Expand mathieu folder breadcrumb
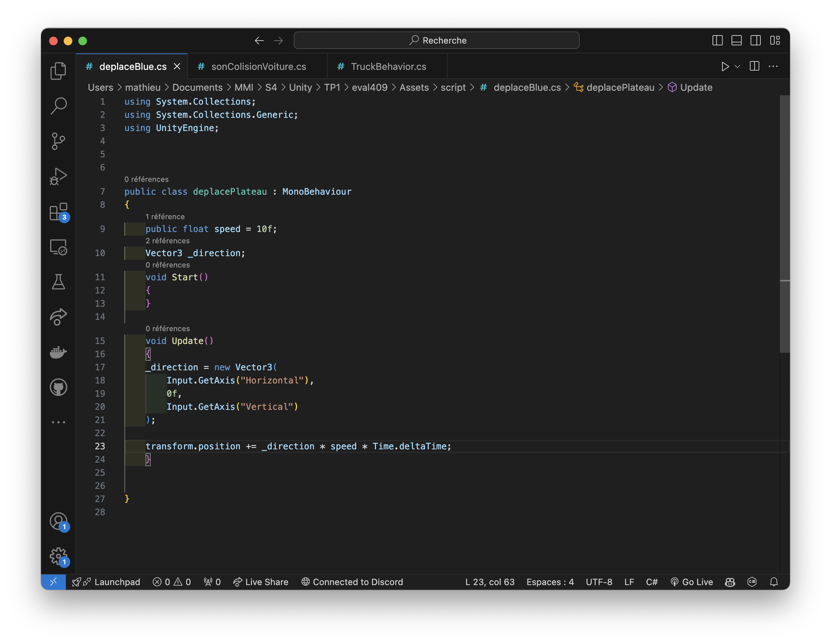This screenshot has height=644, width=831. coord(143,87)
